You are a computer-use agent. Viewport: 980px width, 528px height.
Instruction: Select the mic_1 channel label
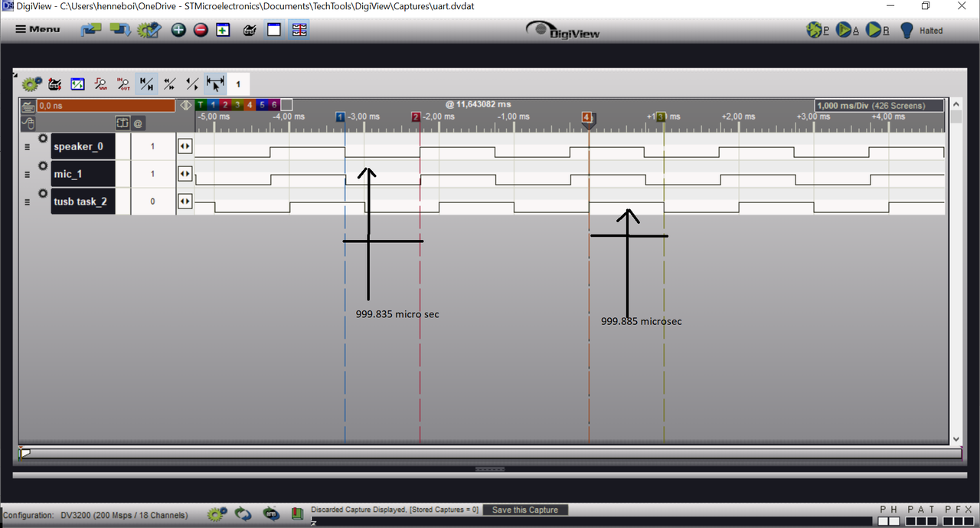(x=83, y=174)
